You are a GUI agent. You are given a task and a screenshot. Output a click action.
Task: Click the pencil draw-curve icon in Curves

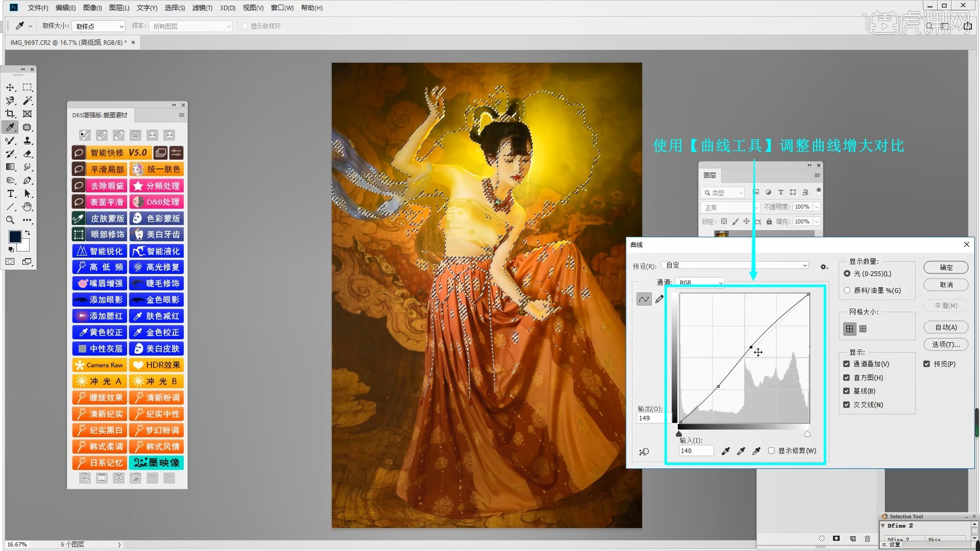tap(659, 299)
